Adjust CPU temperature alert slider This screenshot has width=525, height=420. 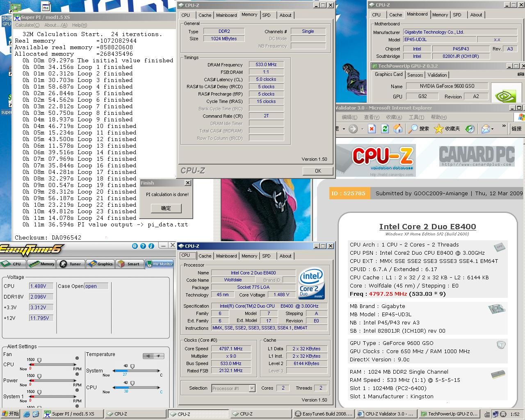(x=132, y=383)
